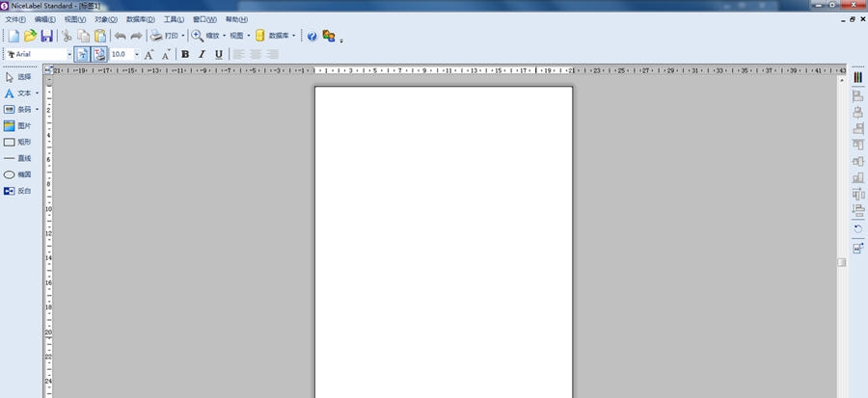Decrease font size with the smaller A icon
This screenshot has width=868, height=398.
tap(166, 54)
